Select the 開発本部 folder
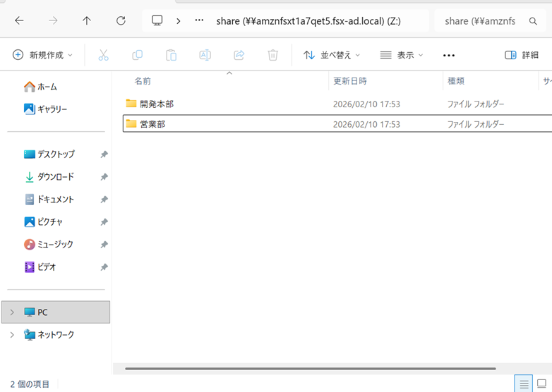The width and height of the screenshot is (552, 392). point(157,104)
